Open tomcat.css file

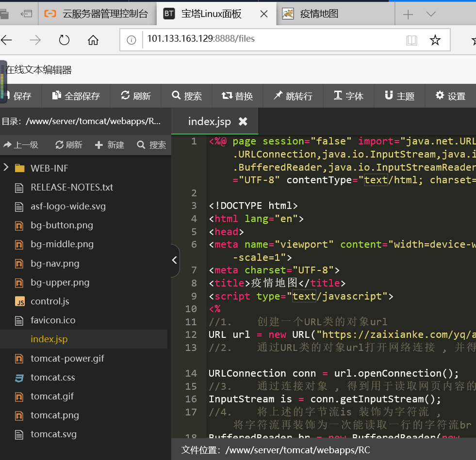[x=52, y=378]
